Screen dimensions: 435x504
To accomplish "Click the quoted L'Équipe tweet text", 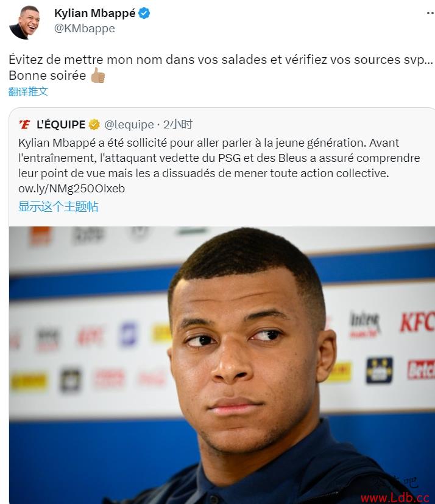I will (x=219, y=158).
